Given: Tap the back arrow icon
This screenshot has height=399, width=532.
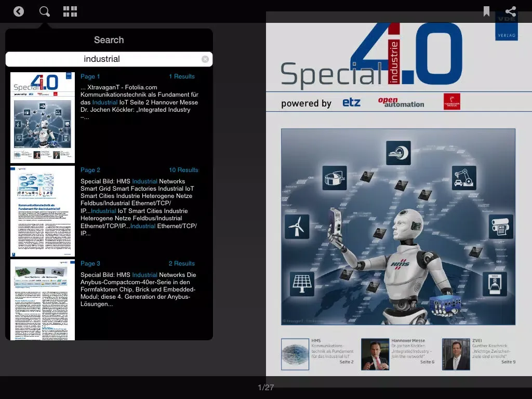Looking at the screenshot, I should pyautogui.click(x=19, y=11).
